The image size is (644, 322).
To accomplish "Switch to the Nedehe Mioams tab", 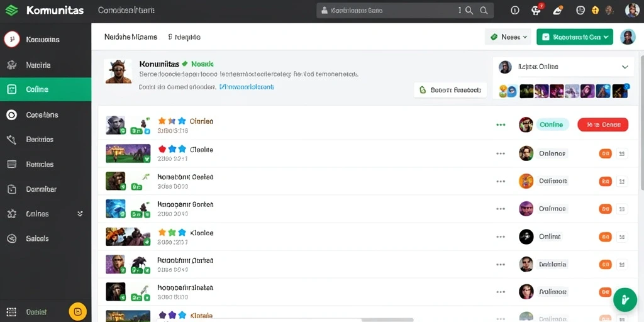I will [x=131, y=37].
